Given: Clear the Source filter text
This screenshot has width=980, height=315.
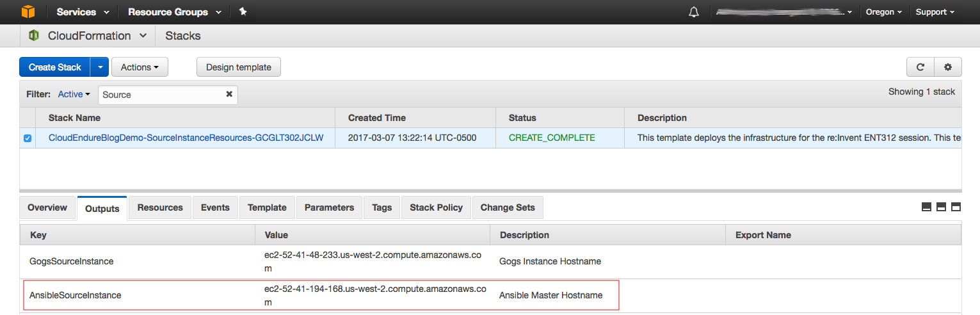Looking at the screenshot, I should [229, 94].
